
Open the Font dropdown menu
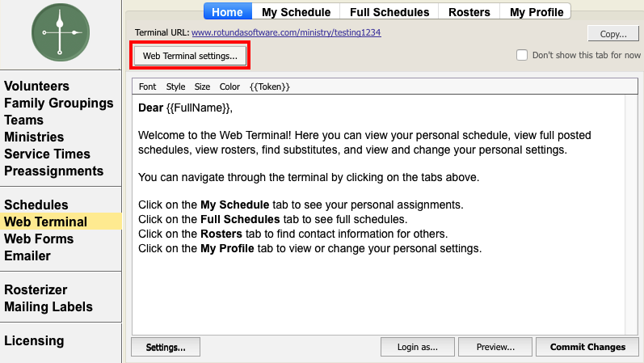point(148,87)
